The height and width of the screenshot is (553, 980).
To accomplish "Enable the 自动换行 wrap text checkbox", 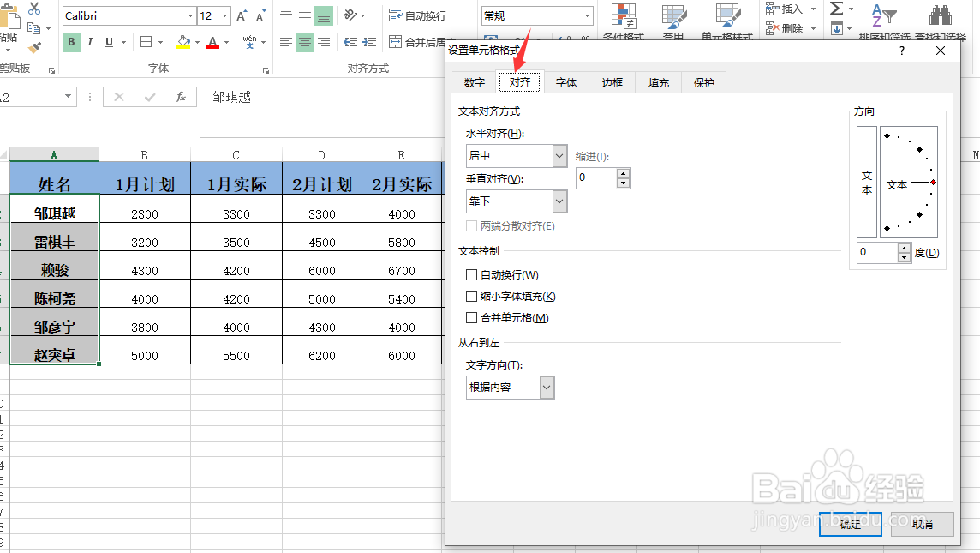I will click(472, 274).
